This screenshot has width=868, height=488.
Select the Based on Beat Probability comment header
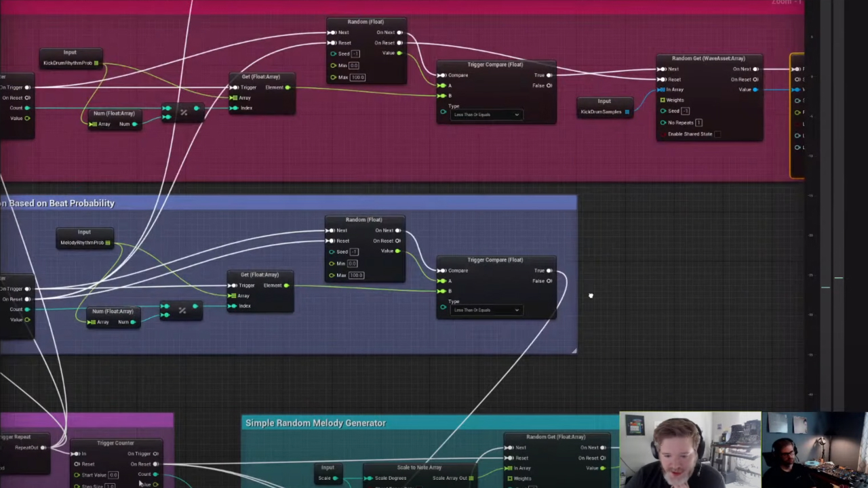pyautogui.click(x=58, y=203)
